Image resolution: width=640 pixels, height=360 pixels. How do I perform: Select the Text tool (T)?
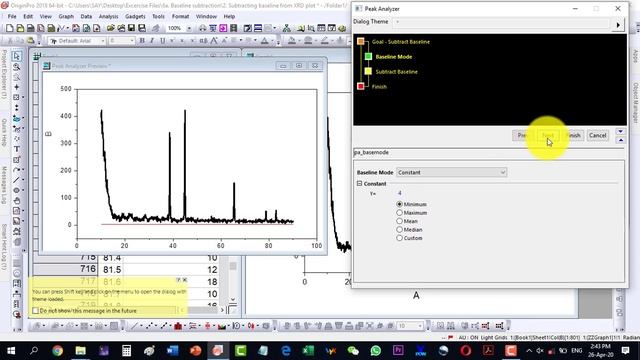(x=16, y=149)
